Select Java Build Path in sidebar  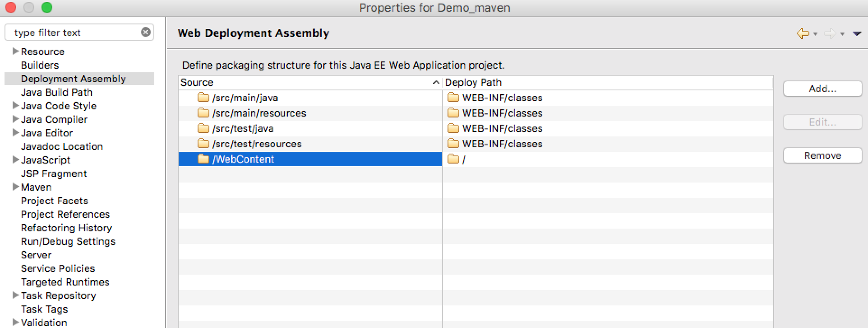pyautogui.click(x=56, y=92)
